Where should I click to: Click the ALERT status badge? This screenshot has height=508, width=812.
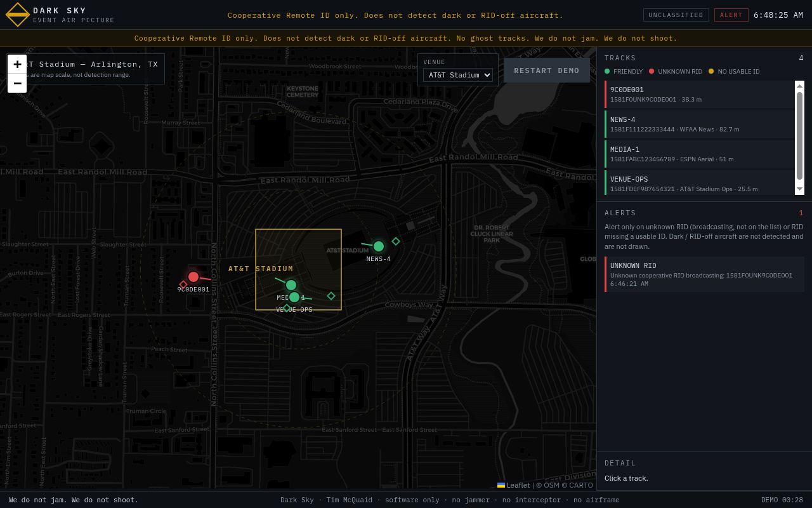pos(731,15)
